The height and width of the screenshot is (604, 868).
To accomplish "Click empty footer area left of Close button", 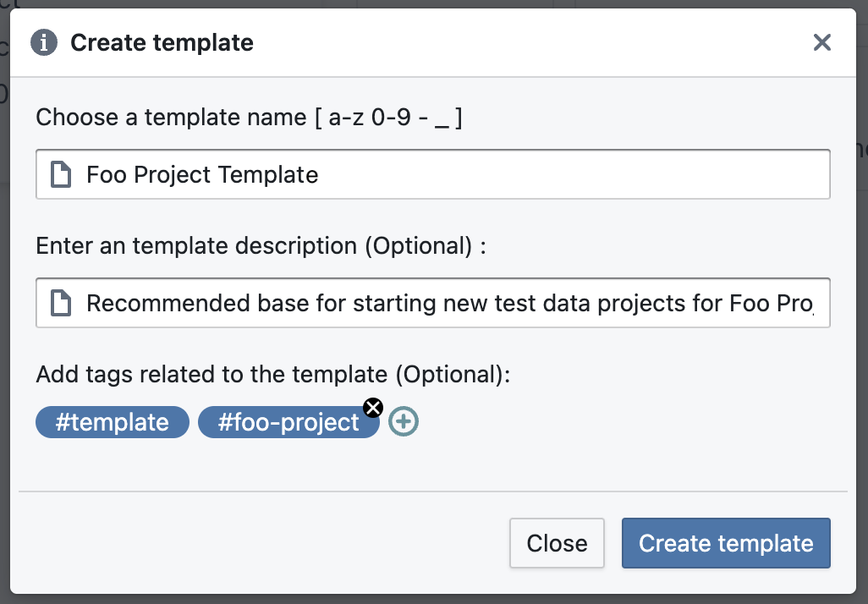I will point(261,543).
